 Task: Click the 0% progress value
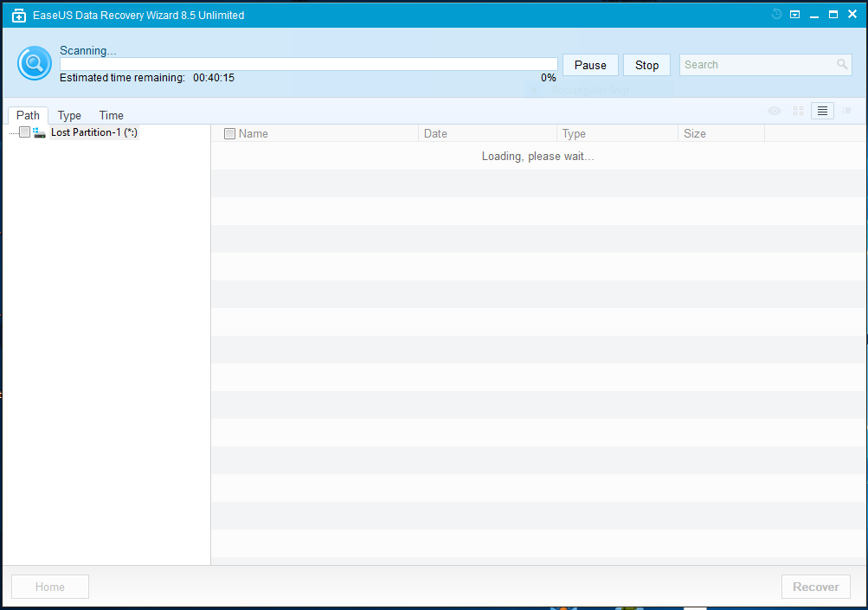tap(548, 78)
